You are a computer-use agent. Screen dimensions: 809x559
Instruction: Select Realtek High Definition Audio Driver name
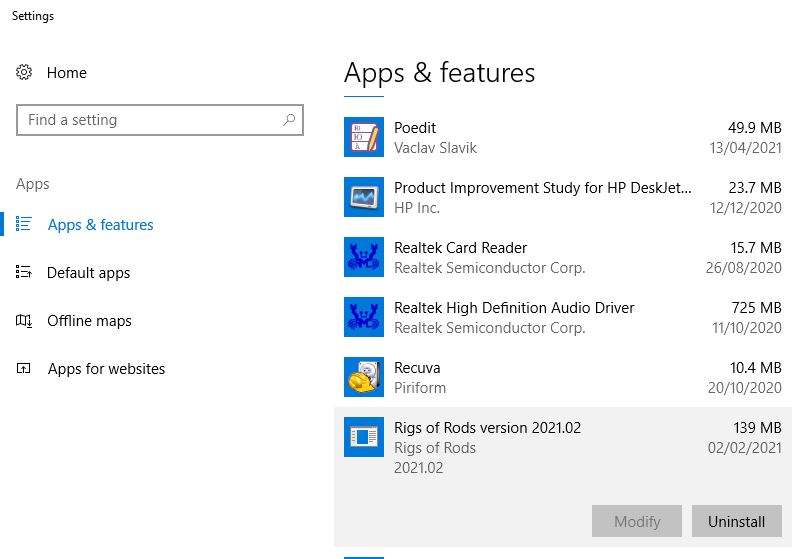514,308
